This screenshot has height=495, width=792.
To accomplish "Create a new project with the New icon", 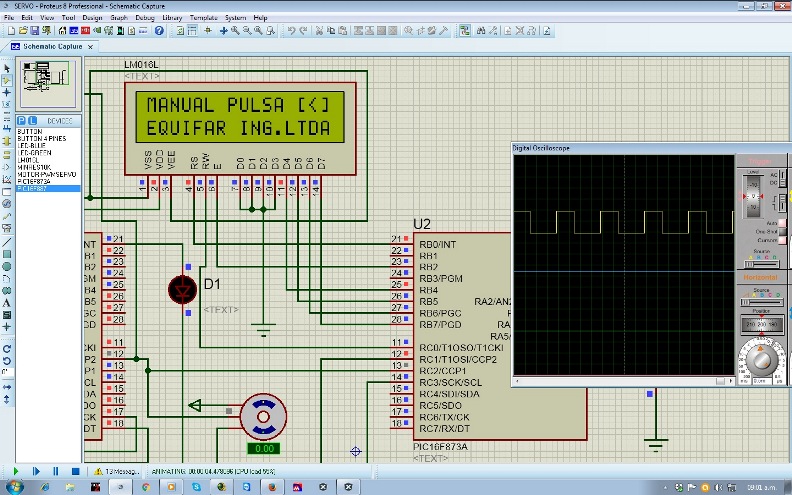I will [11, 31].
